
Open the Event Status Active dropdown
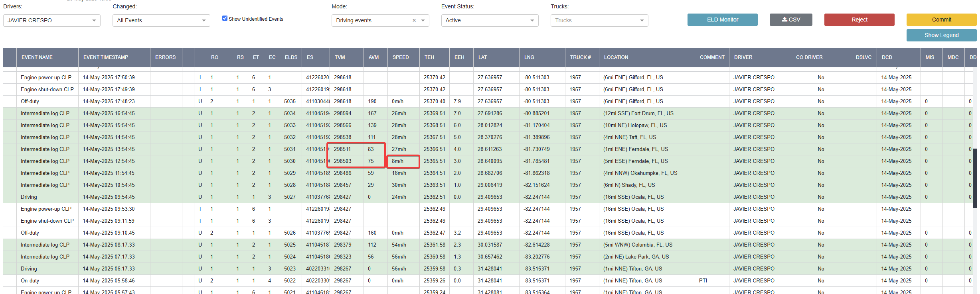point(490,20)
